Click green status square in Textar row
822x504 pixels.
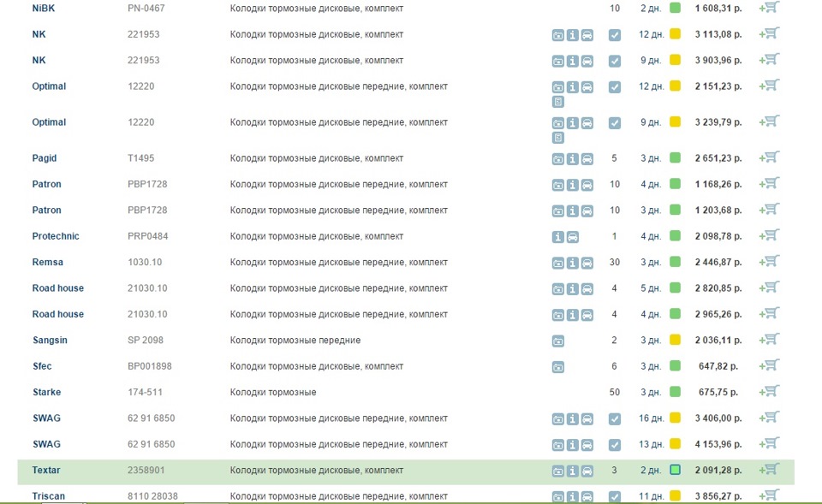676,470
